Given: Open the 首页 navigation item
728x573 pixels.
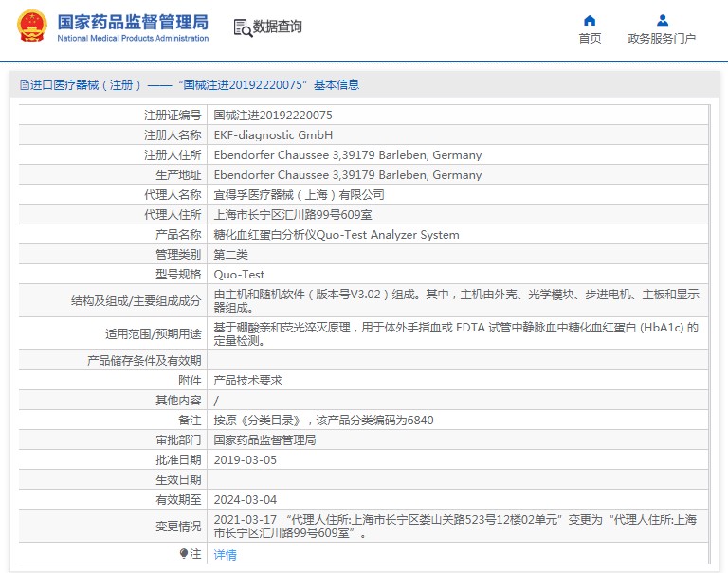Looking at the screenshot, I should click(x=590, y=38).
